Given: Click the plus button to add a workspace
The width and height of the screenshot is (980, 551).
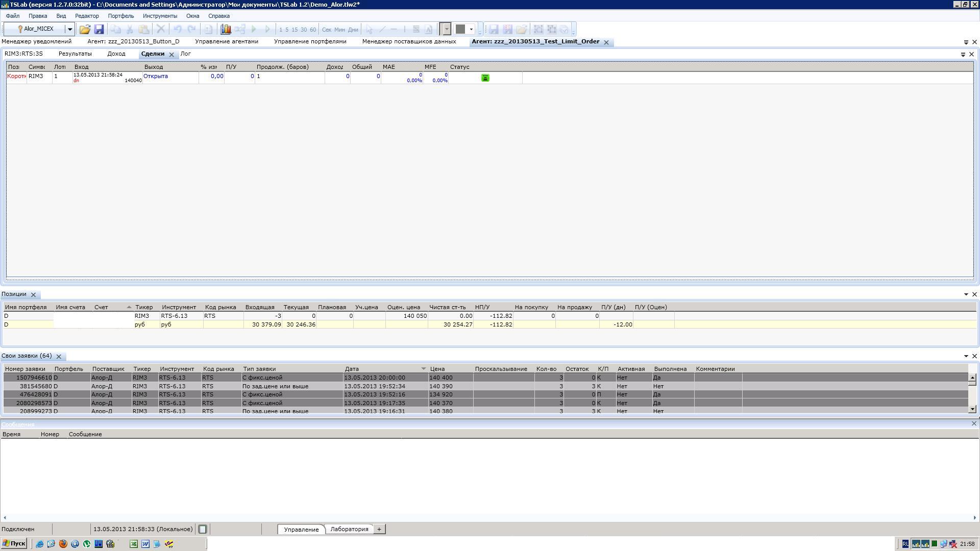Looking at the screenshot, I should click(x=379, y=529).
